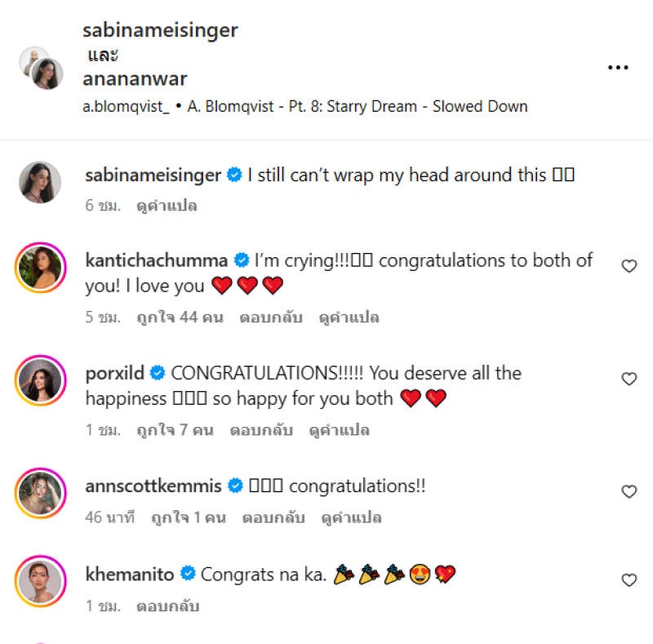Open the three-dot more options menu
This screenshot has height=644, width=653.
(618, 68)
